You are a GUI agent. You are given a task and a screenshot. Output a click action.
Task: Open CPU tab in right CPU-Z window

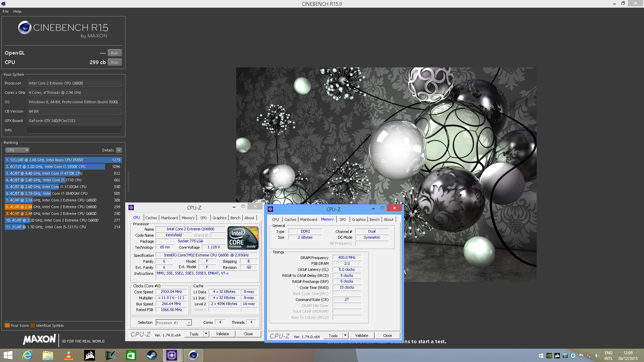point(275,220)
